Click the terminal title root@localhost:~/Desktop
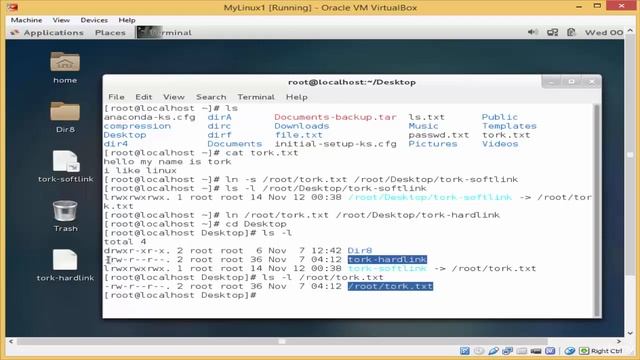The image size is (640, 360). [352, 82]
